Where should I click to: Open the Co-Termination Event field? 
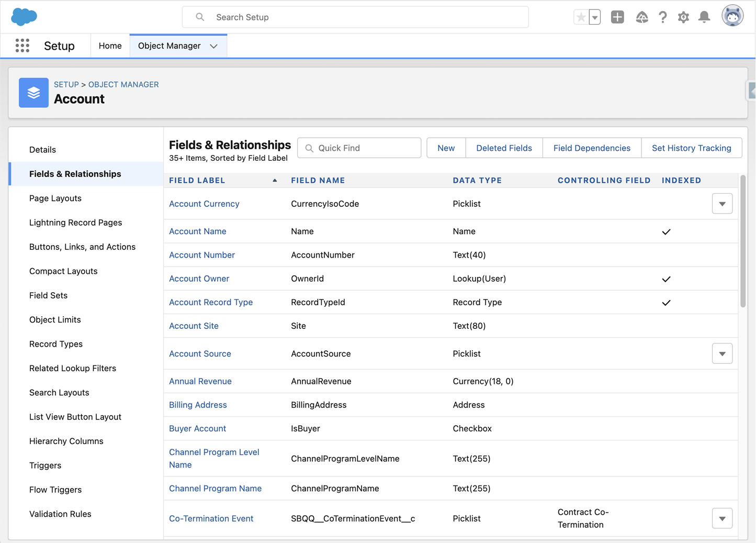click(x=211, y=518)
